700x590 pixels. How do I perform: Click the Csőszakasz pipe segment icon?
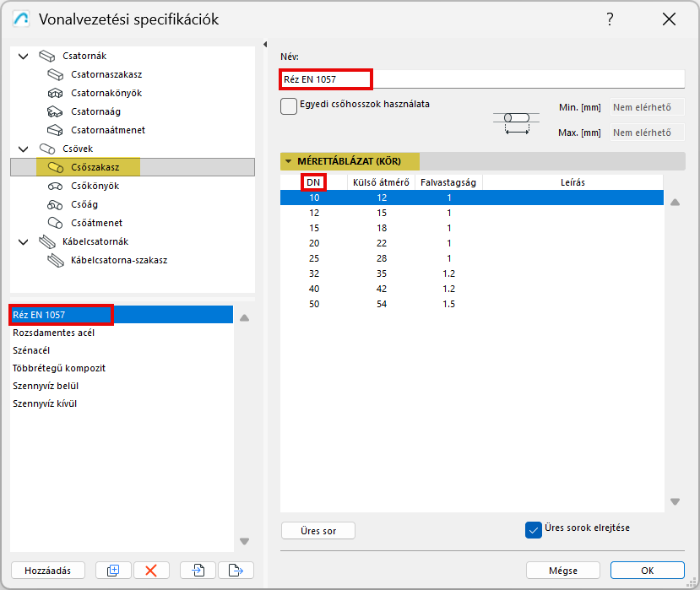[56, 167]
